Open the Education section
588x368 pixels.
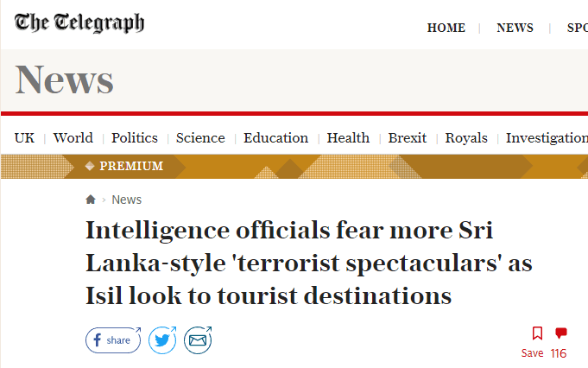coord(275,138)
